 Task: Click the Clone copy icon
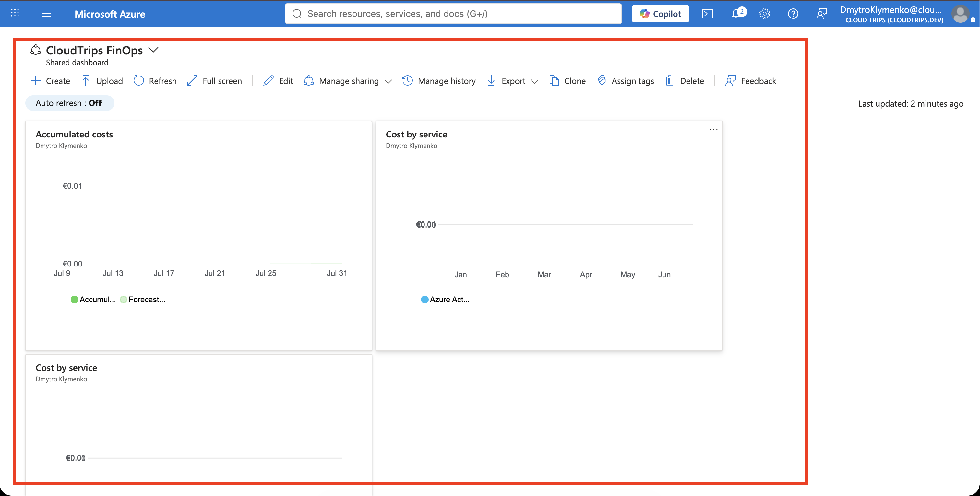pyautogui.click(x=554, y=81)
